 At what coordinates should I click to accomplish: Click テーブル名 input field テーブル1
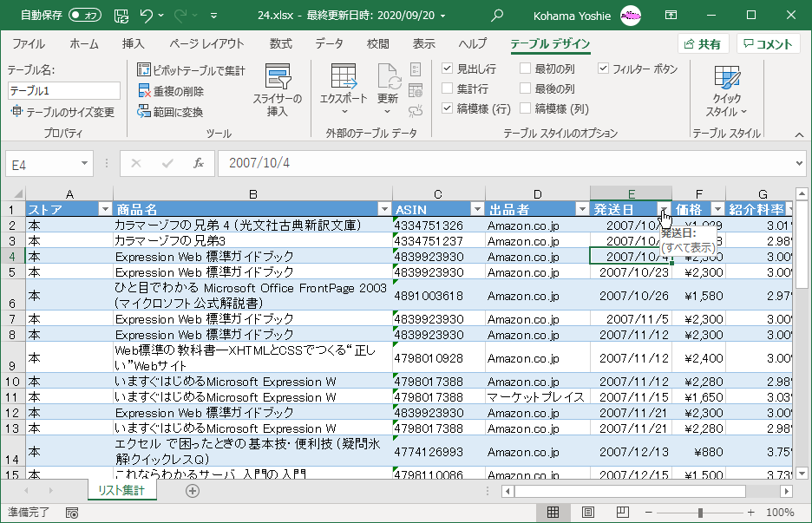coord(63,90)
